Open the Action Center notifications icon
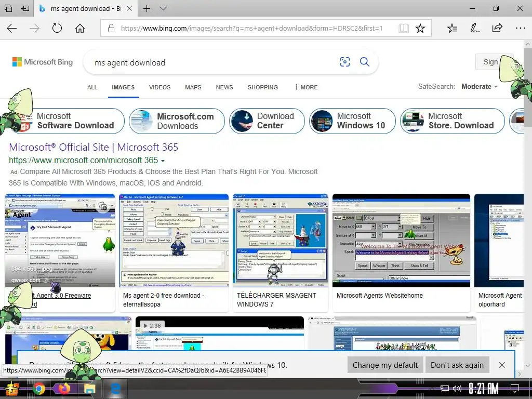Viewport: 532px width, 399px height. 515,389
